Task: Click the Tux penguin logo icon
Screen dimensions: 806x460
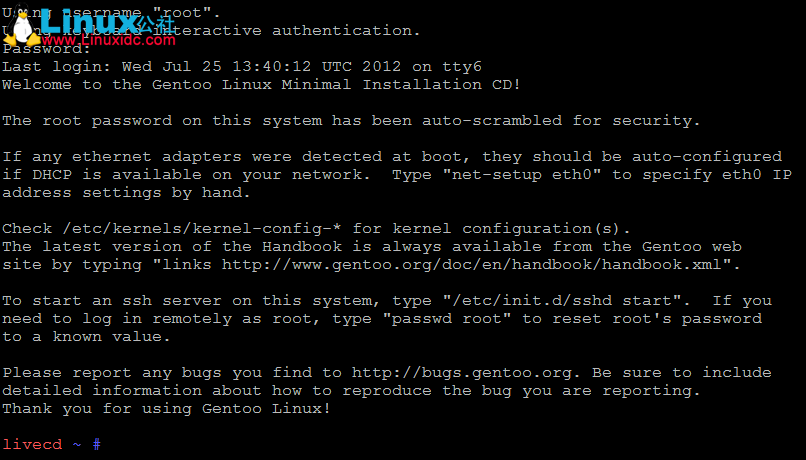Action: 22,24
